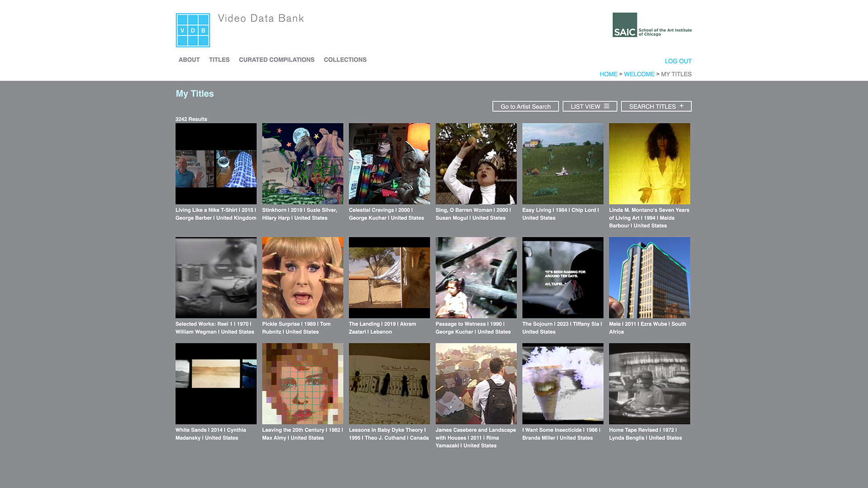Screen dimensions: 868x488
Task: Click Stinkhorn 2019 caption text
Action: click(x=300, y=214)
